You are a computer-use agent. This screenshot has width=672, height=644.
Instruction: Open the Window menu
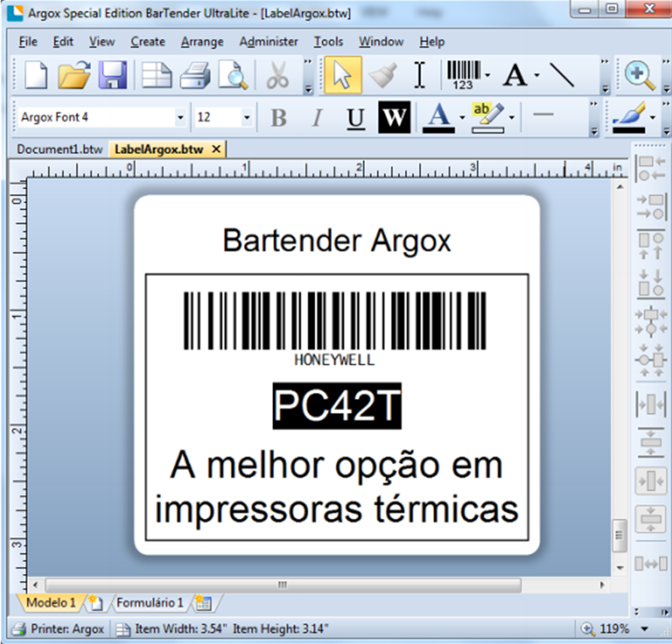pyautogui.click(x=381, y=41)
